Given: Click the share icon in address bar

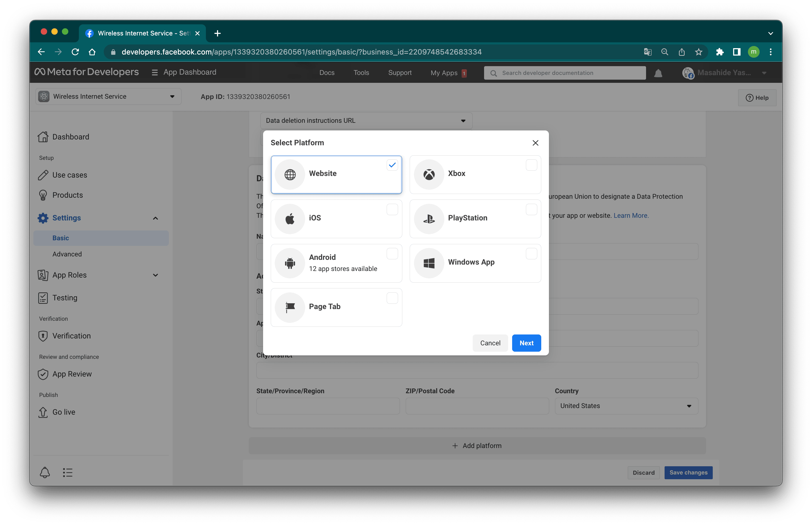Looking at the screenshot, I should click(682, 52).
